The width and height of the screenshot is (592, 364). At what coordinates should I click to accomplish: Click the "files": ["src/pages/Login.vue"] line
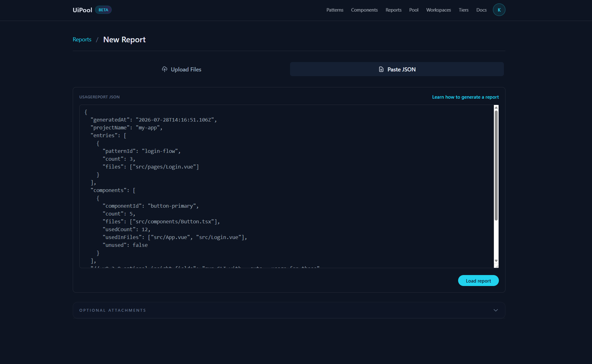[x=151, y=167]
